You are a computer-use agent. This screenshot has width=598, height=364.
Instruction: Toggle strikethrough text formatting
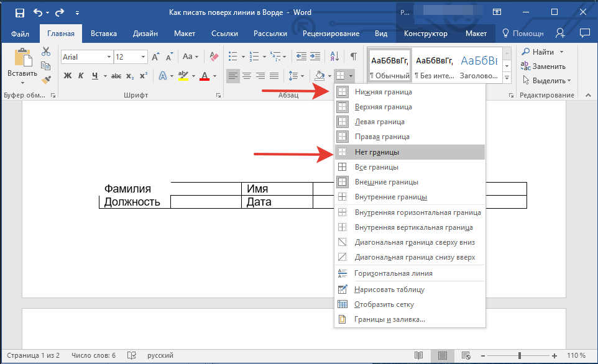coord(115,76)
